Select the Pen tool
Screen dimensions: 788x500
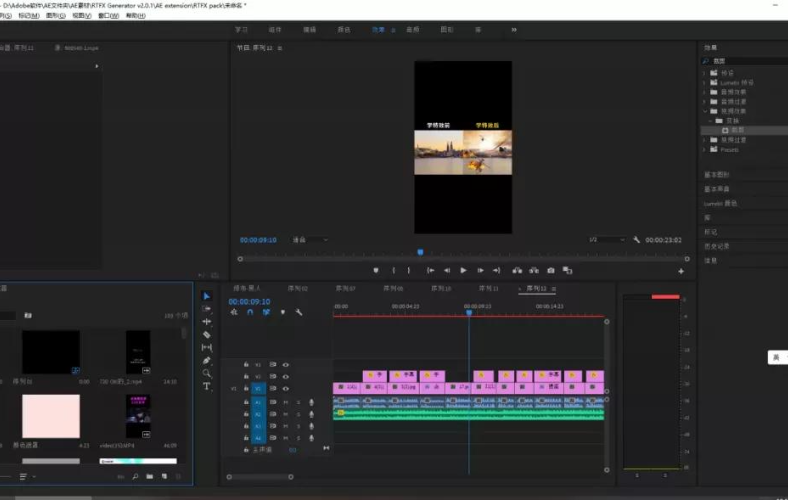point(207,360)
